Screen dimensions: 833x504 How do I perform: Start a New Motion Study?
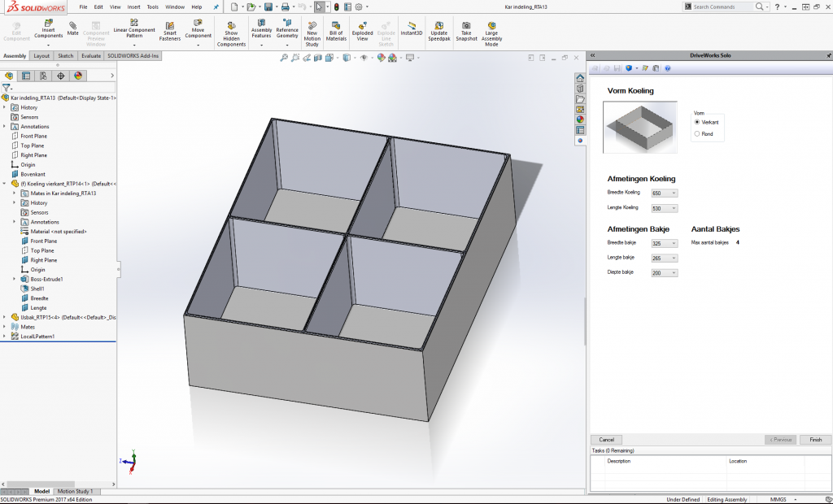[x=312, y=34]
